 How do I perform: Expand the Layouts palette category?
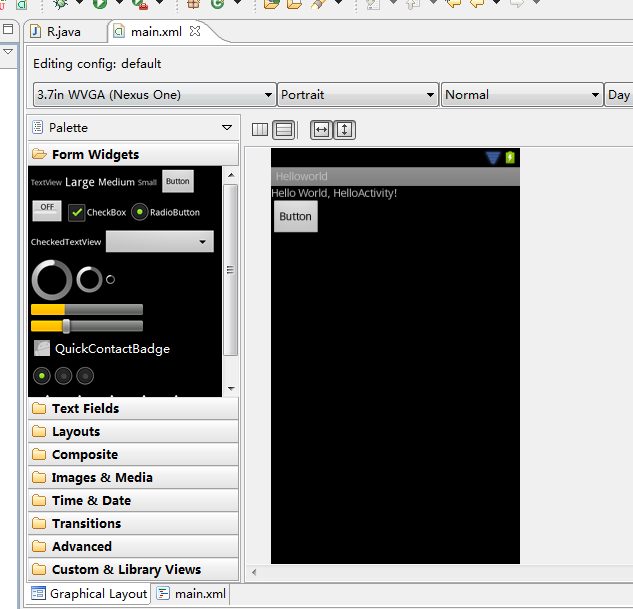point(133,431)
